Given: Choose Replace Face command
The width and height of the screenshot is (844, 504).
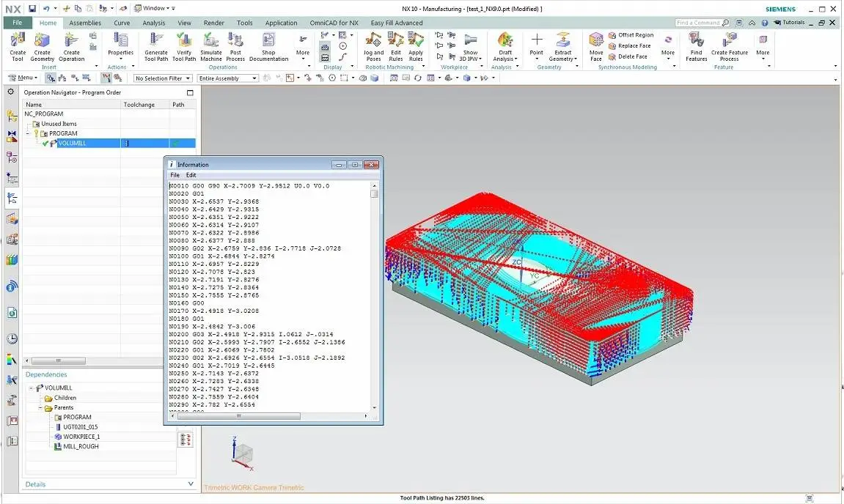Looking at the screenshot, I should tap(630, 45).
